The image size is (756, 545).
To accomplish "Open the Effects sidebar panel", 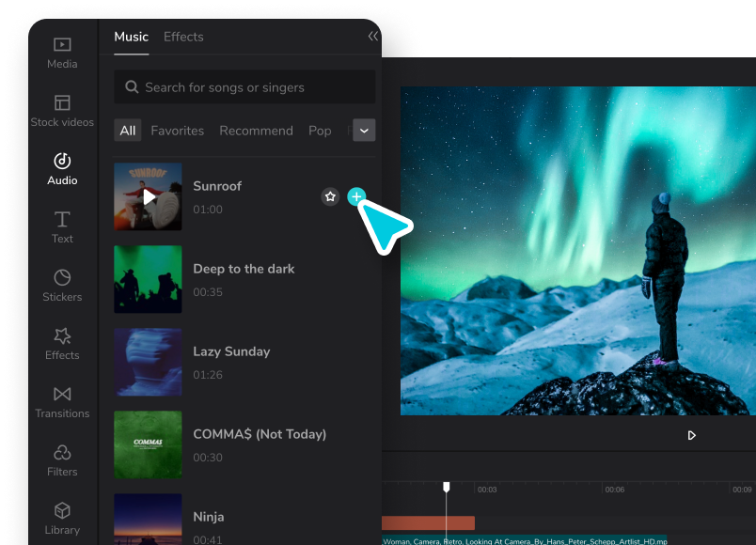I will pyautogui.click(x=62, y=344).
